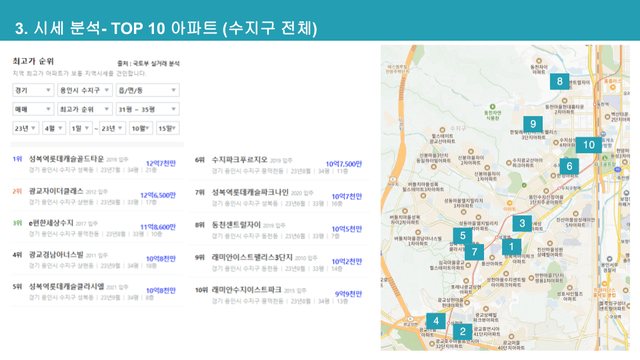The width and height of the screenshot is (640, 360).
Task: Open the 최고가 순위 sort dropdown
Action: [84, 109]
